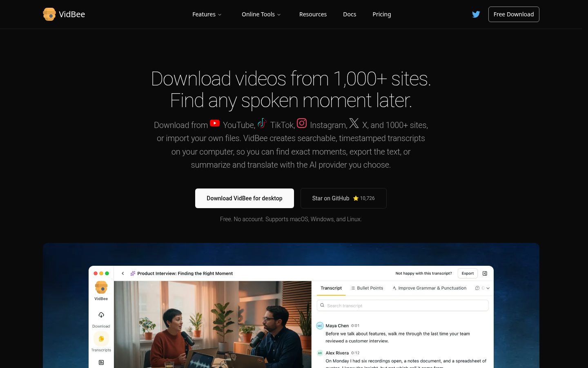Switch to the Bullet Points tab
This screenshot has height=368, width=588.
(367, 288)
